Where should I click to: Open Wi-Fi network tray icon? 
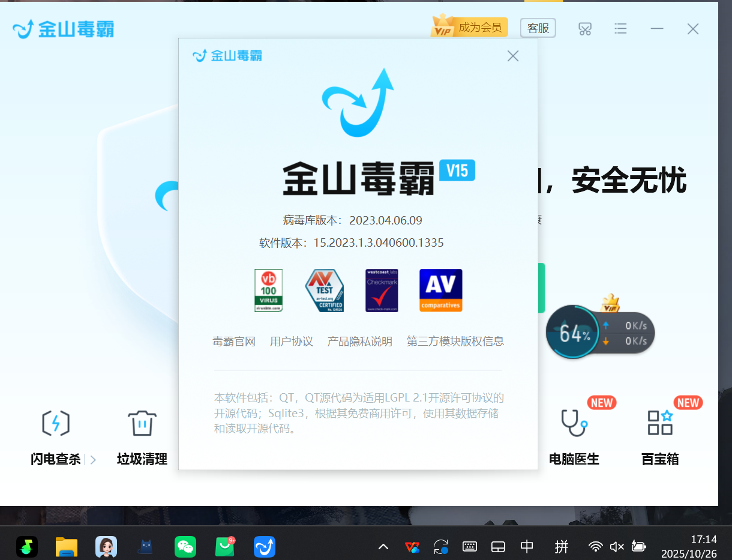(x=596, y=547)
